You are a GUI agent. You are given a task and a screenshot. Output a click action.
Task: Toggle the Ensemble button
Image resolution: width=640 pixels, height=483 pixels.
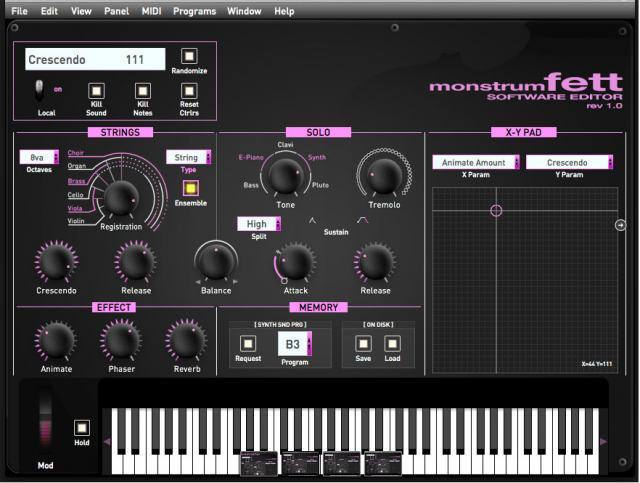[191, 188]
